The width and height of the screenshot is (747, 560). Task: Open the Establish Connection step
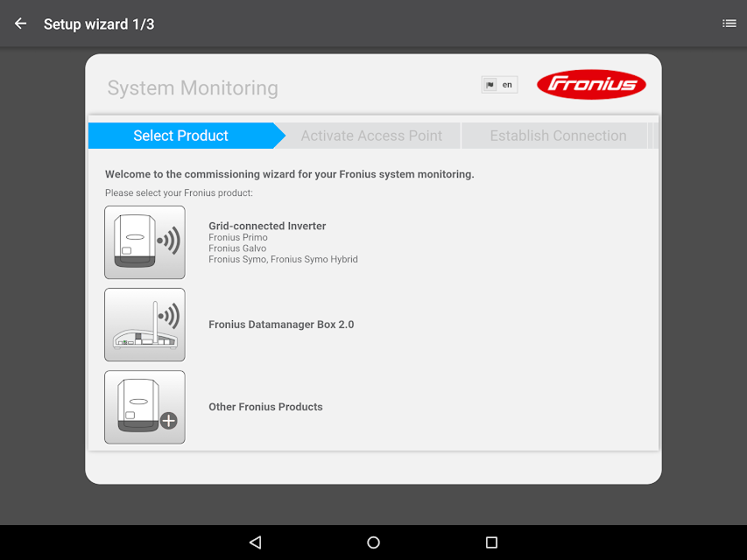558,136
